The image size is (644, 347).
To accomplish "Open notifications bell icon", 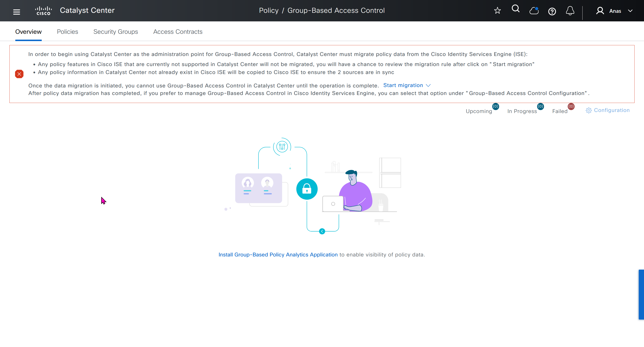I will [x=570, y=11].
